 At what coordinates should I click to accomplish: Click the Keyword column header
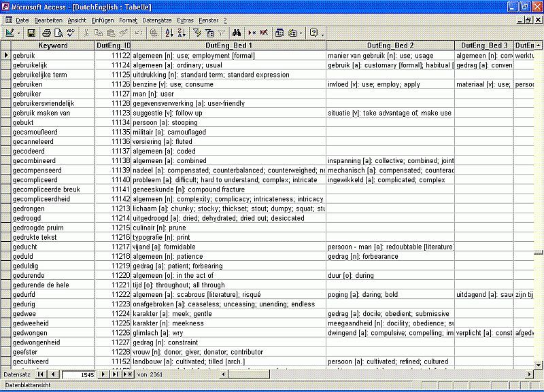pos(53,46)
